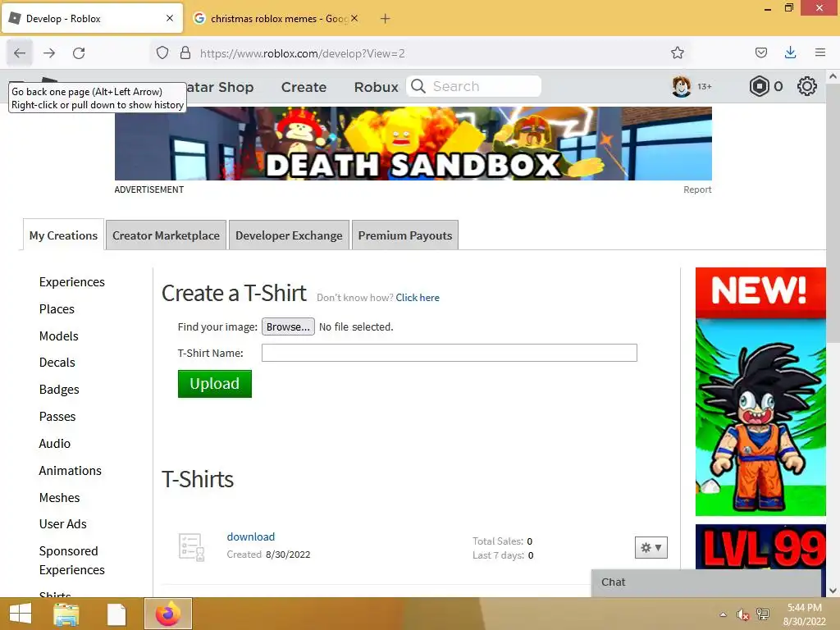Click the browser Back arrow button

tap(20, 53)
